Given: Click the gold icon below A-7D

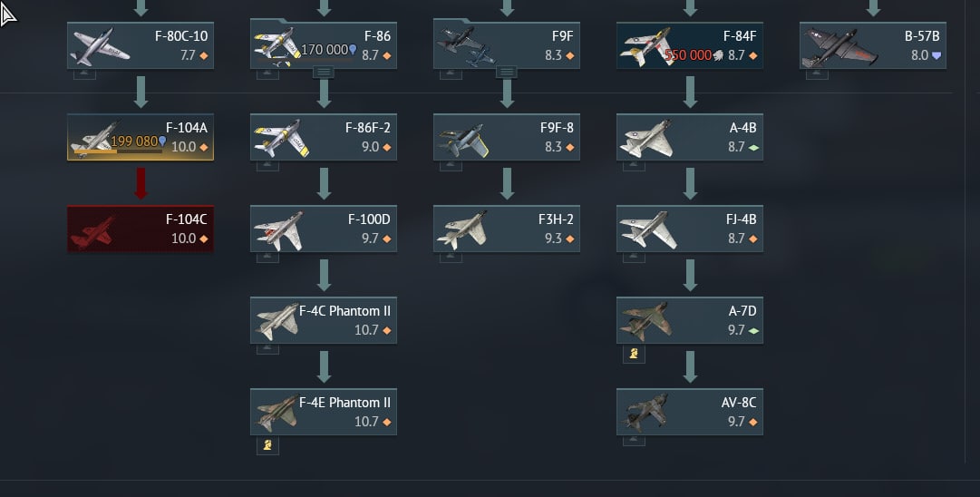Looking at the screenshot, I should [x=634, y=354].
